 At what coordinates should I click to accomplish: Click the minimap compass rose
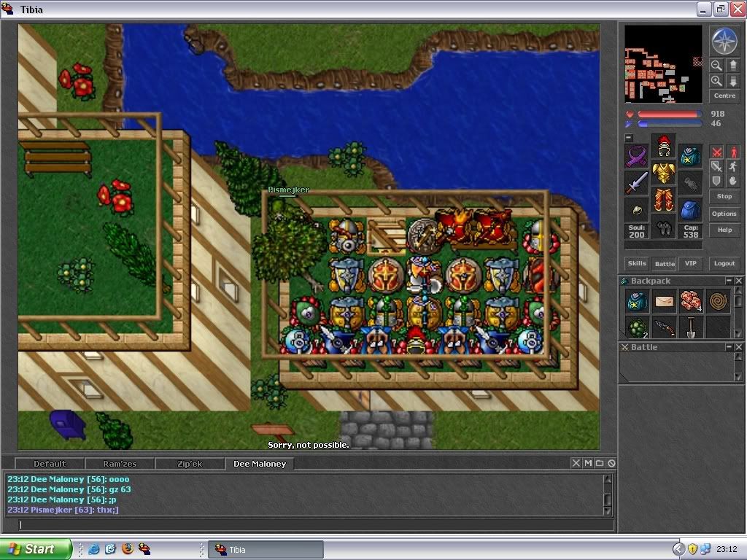tap(724, 41)
